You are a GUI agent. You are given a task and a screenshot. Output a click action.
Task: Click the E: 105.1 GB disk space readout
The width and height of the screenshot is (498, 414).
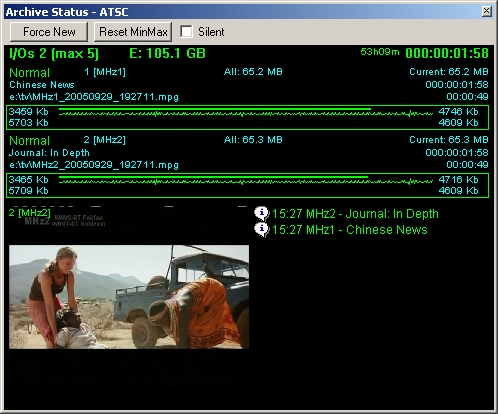tap(167, 53)
